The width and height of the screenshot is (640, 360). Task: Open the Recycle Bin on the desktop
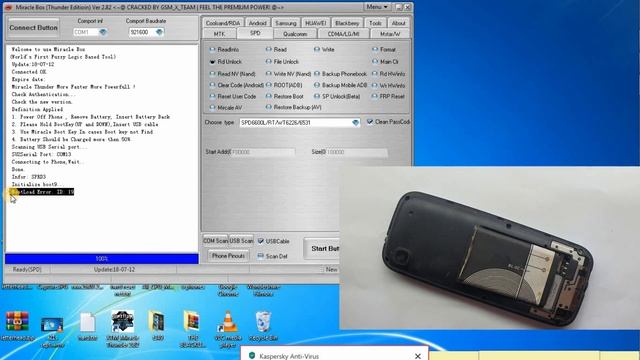[263, 327]
